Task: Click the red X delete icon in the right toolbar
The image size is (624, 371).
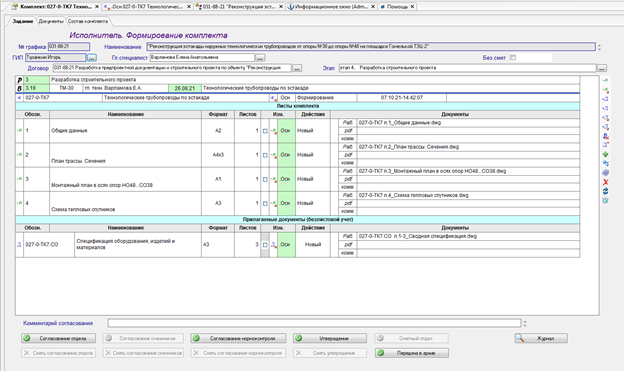Action: (x=605, y=182)
